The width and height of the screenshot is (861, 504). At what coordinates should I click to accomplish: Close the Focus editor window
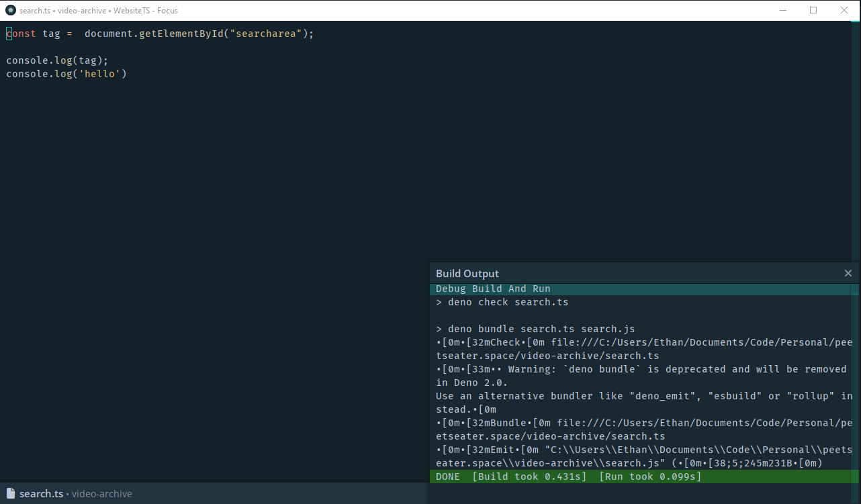tap(844, 10)
